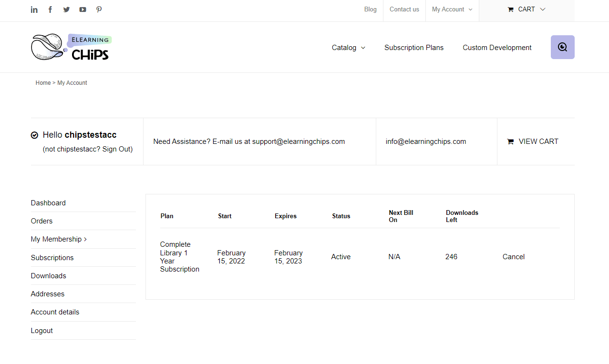Click the purple search magnifier button
This screenshot has width=609, height=364.
tap(562, 47)
